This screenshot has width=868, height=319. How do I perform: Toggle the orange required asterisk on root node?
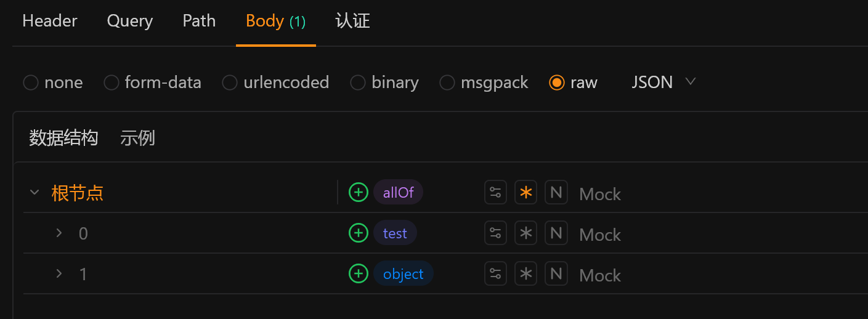pos(525,193)
